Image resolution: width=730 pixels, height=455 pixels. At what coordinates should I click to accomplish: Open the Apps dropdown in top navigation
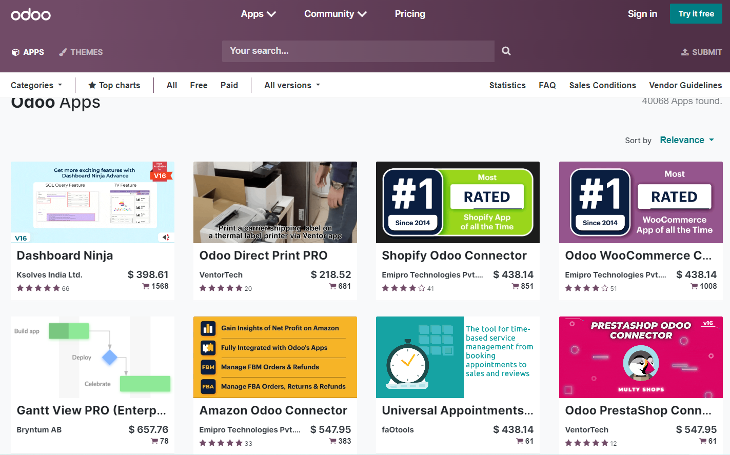[x=258, y=14]
